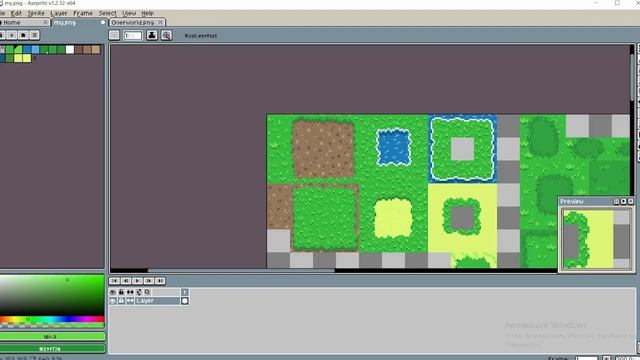Image resolution: width=640 pixels, height=360 pixels.
Task: Click the brush type button in context bar
Action: pyautogui.click(x=114, y=36)
